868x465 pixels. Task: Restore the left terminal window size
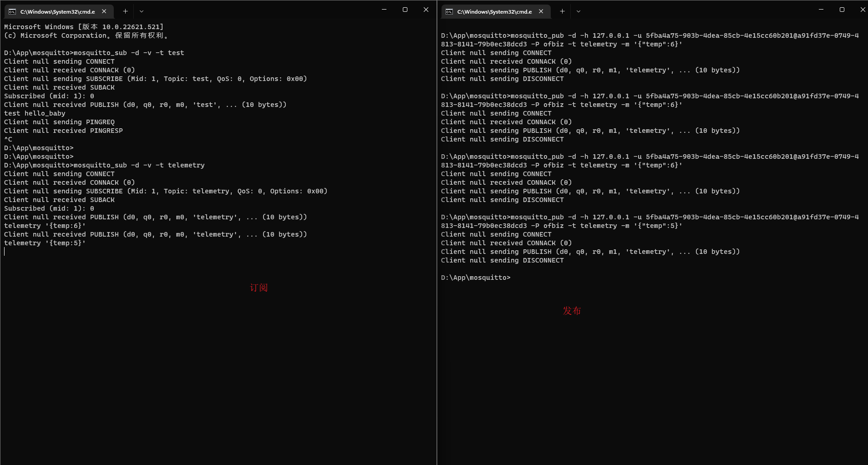point(405,9)
